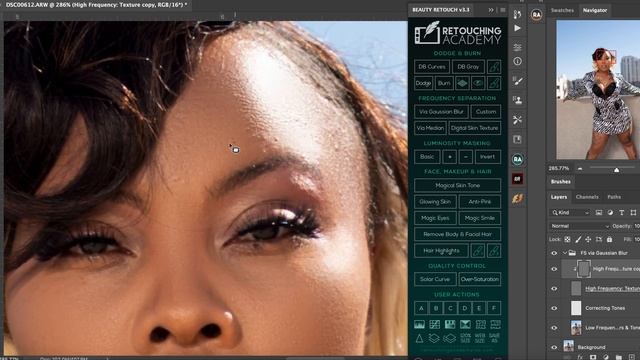Open the History panel icon in the collapsed dock
Screen dimensions: 640x360
click(518, 14)
